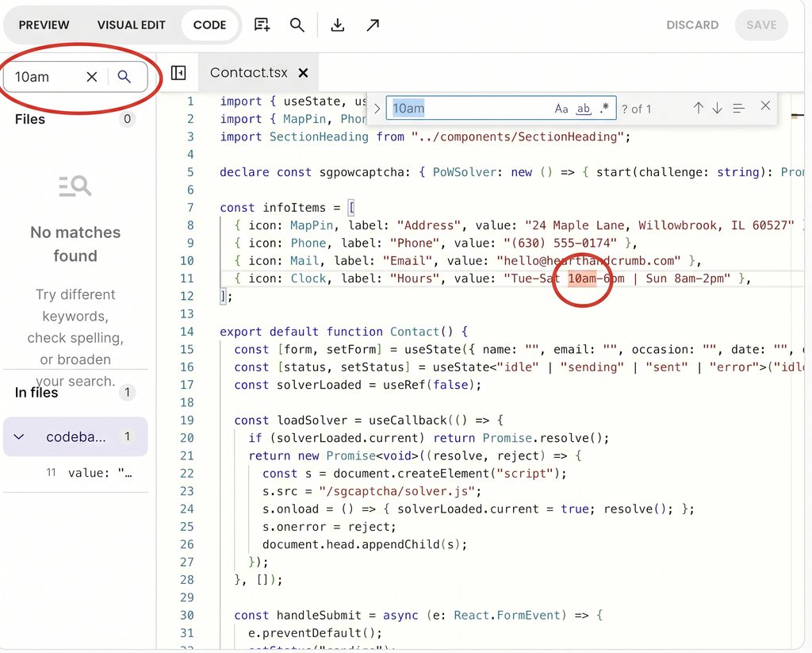Click the highlighted 10am match in editor
This screenshot has height=653, width=812.
pos(581,278)
